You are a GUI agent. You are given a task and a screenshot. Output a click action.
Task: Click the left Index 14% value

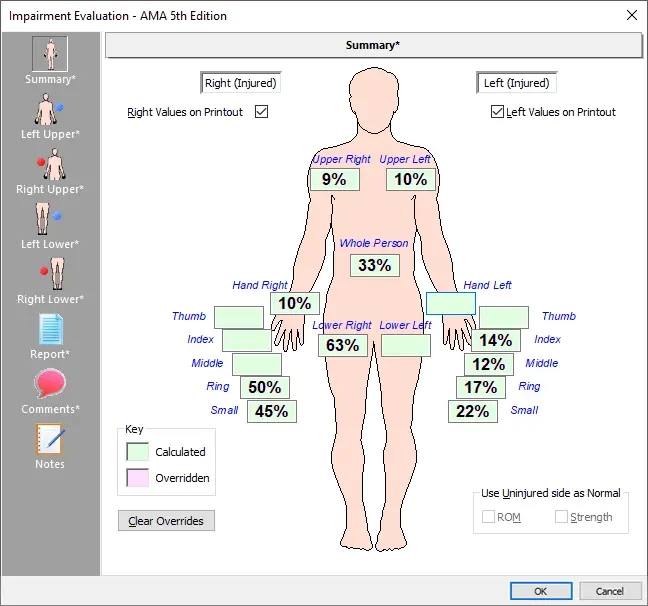(x=496, y=340)
